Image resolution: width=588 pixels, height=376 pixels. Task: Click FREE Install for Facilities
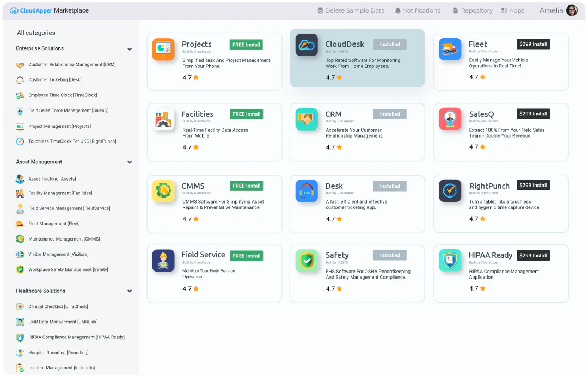pyautogui.click(x=246, y=114)
